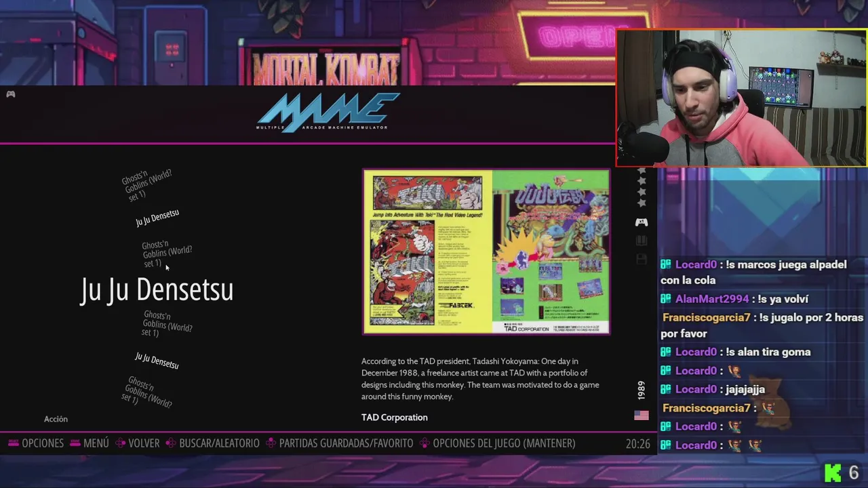This screenshot has height=488, width=868.
Task: Click the webcam overlay of the streamer
Action: click(741, 98)
